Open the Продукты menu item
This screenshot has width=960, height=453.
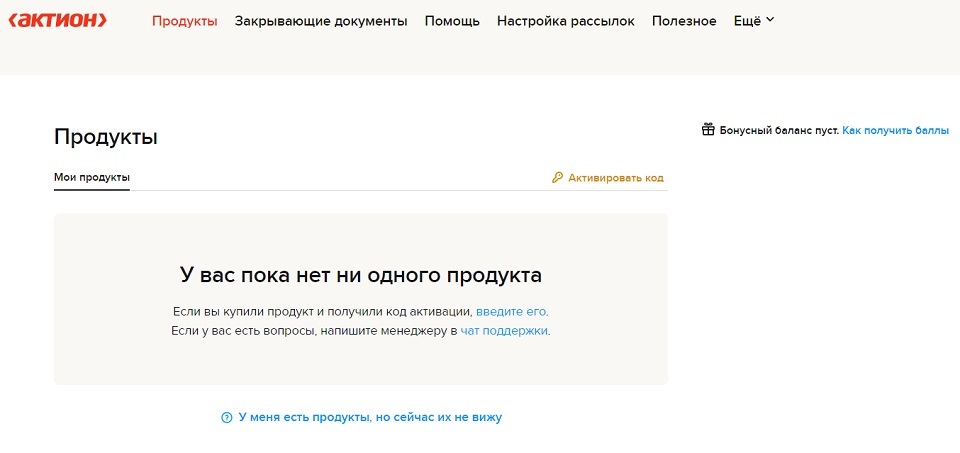tap(184, 21)
